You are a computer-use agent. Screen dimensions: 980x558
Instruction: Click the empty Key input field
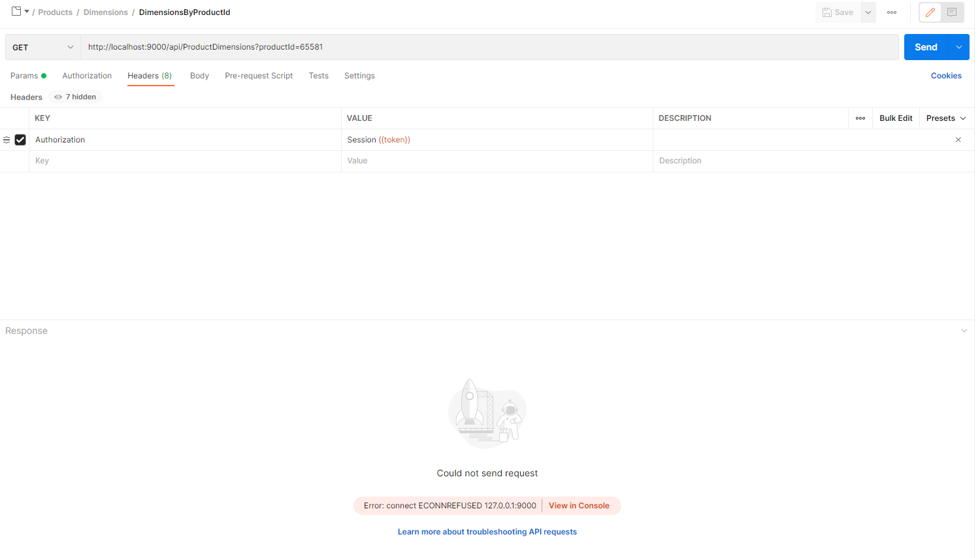coord(185,161)
